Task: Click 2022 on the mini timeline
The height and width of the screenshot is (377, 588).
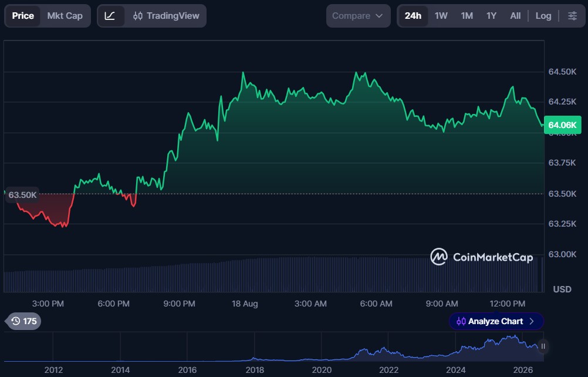Action: tap(389, 371)
